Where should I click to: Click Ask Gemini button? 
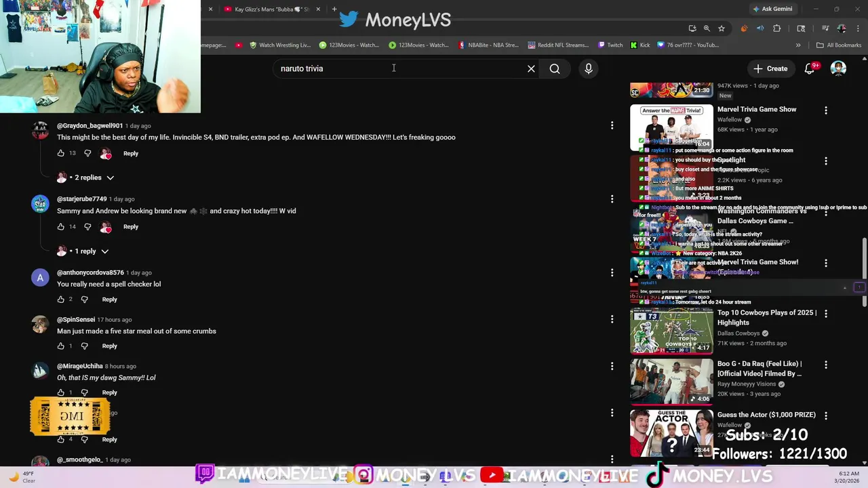point(772,9)
